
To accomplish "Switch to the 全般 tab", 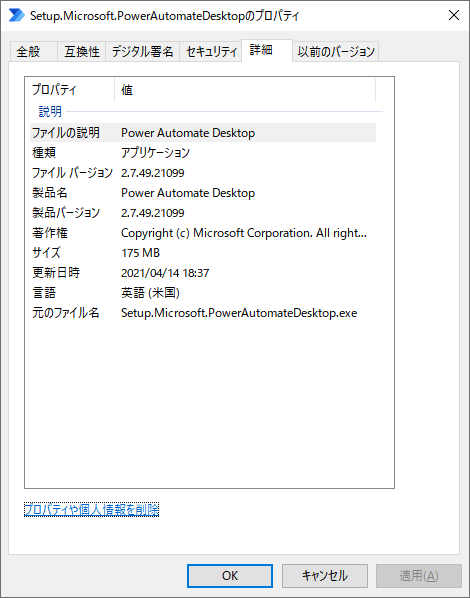I will pos(33,51).
